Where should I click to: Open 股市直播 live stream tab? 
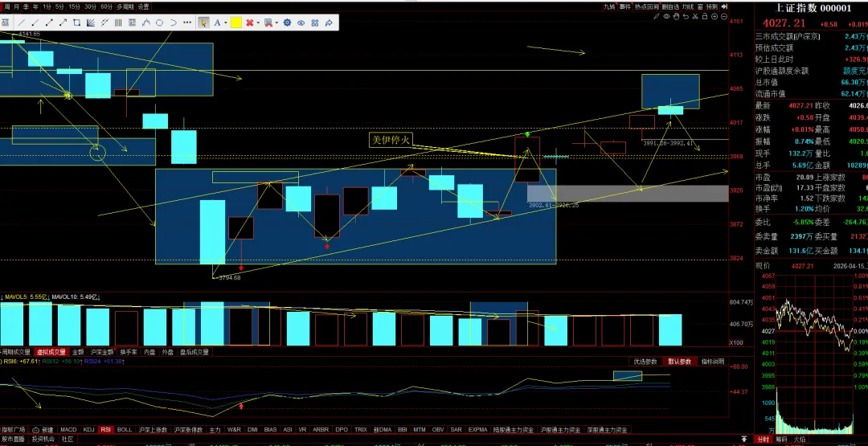tap(12, 439)
